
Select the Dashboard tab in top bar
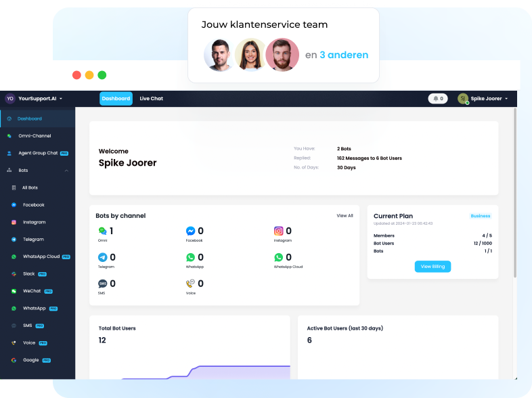(x=116, y=99)
